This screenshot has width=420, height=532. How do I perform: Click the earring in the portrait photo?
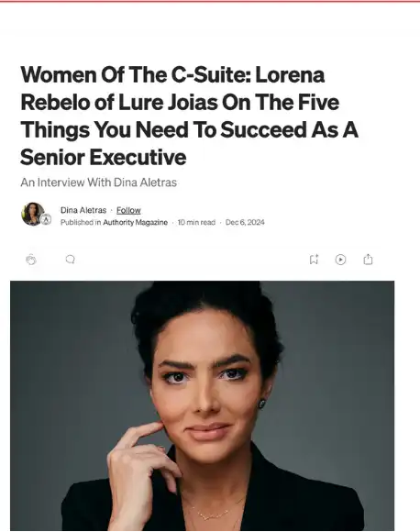[262, 404]
